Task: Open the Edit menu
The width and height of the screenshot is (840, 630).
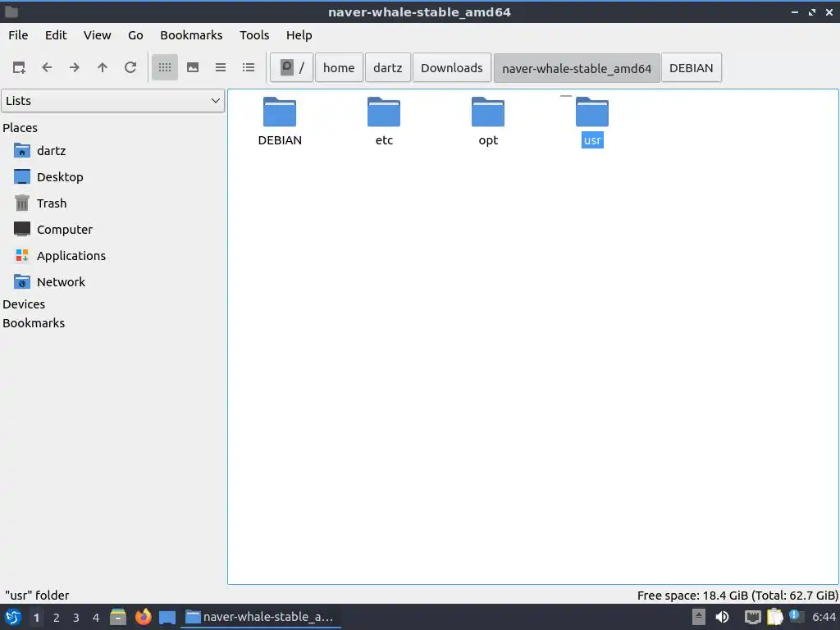Action: (x=56, y=34)
